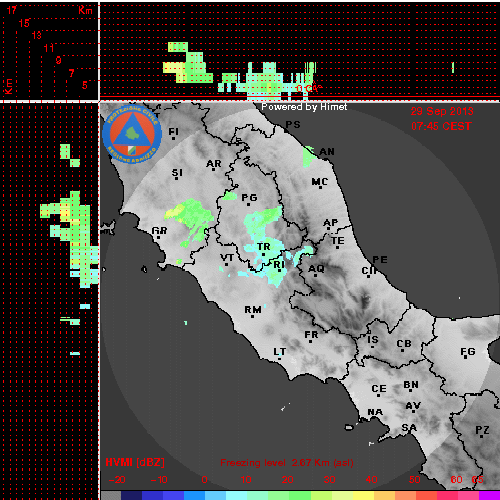Click the GR city label near coast
The image size is (500, 500).
159,230
